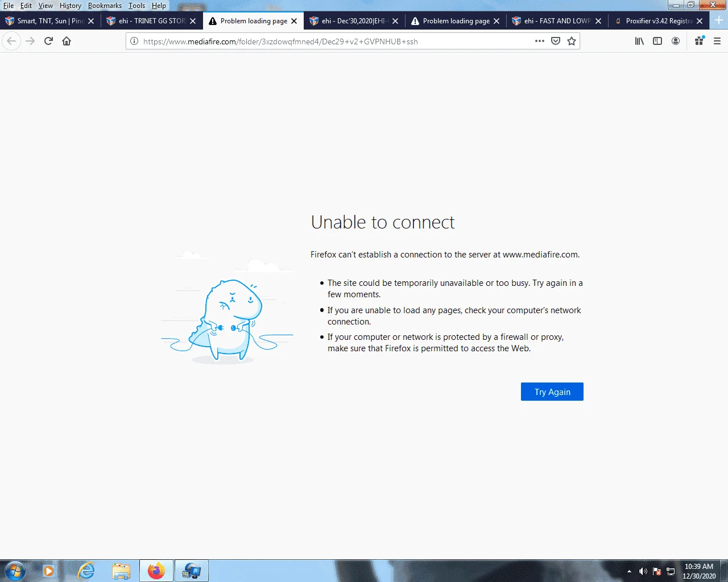Click the Firefox taskbar icon

[156, 571]
